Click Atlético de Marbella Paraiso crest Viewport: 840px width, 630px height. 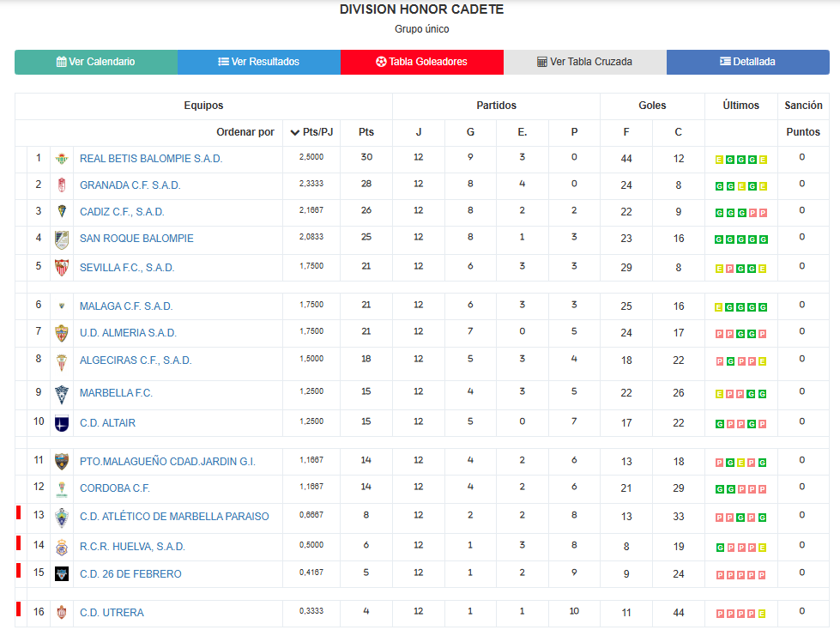tap(62, 518)
